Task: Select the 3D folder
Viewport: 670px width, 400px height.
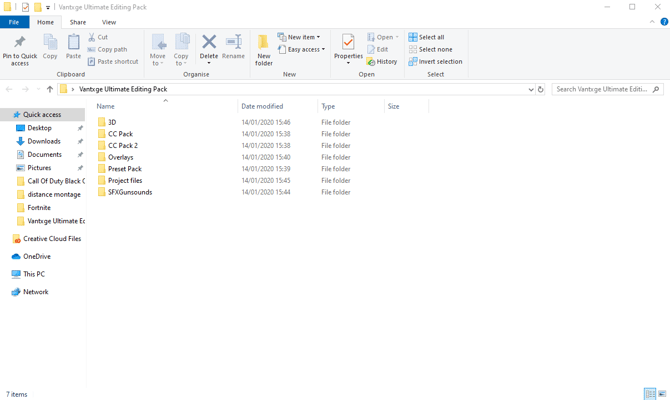Action: (112, 122)
